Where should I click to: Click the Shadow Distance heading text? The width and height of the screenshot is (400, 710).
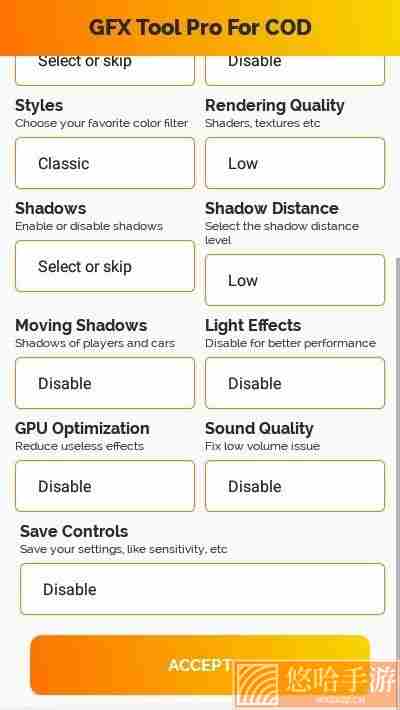pos(272,208)
